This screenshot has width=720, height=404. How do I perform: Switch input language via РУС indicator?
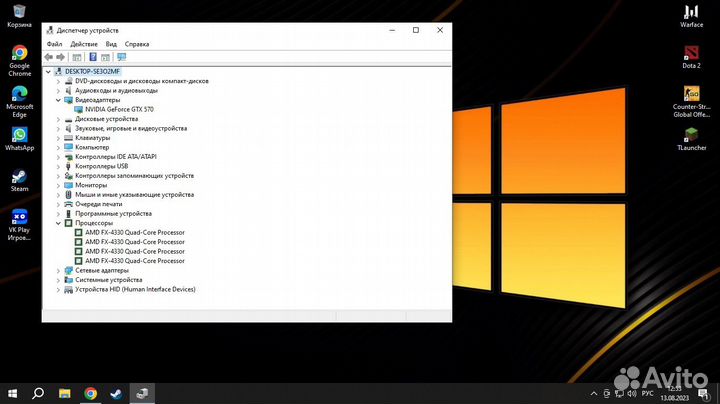(647, 393)
